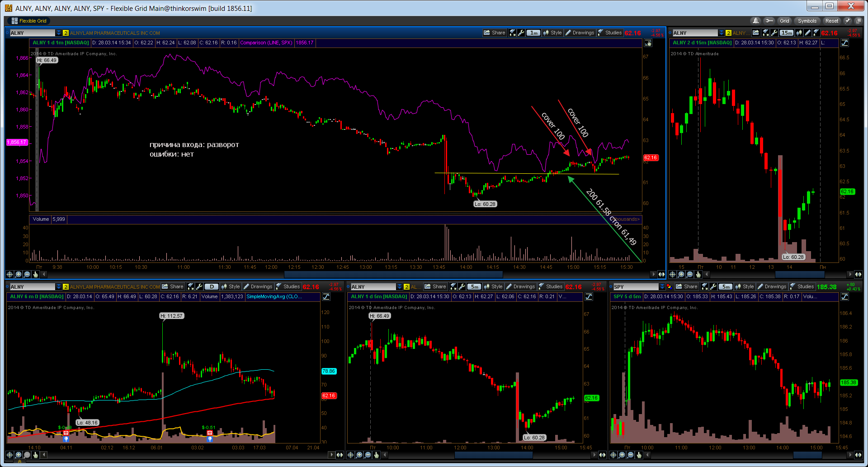Open symbol dropdown on 5m ALNY chart
Screen dimensions: 868x467
point(400,286)
